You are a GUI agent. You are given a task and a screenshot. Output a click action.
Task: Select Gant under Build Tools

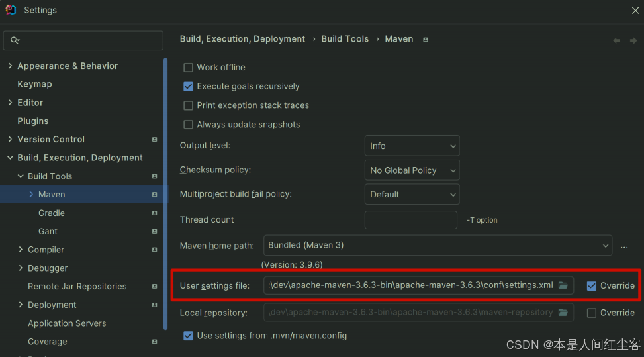coord(48,231)
